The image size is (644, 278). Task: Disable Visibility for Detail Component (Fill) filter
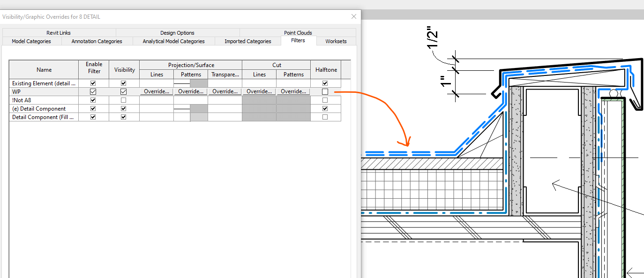(123, 117)
